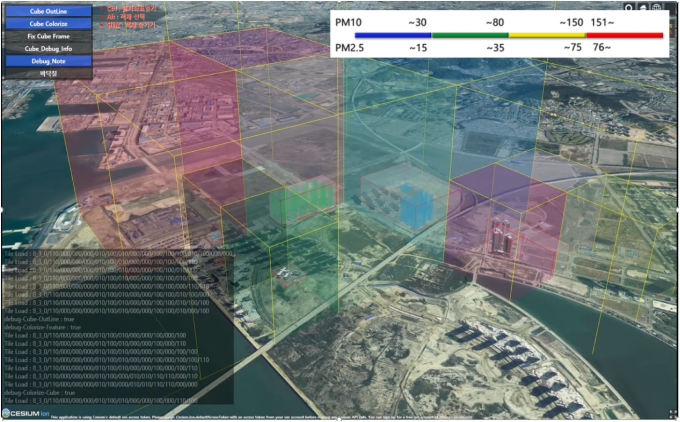Click the Debug_Note button

click(x=48, y=60)
